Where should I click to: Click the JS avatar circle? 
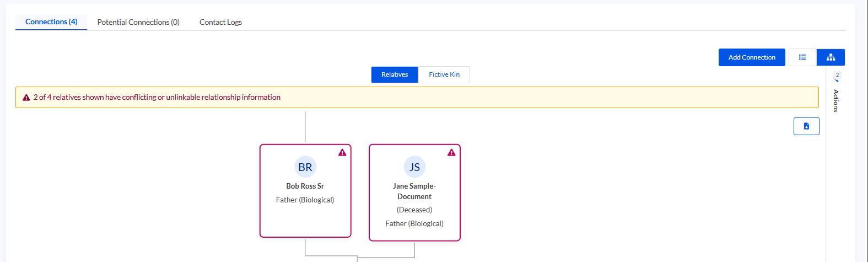414,167
